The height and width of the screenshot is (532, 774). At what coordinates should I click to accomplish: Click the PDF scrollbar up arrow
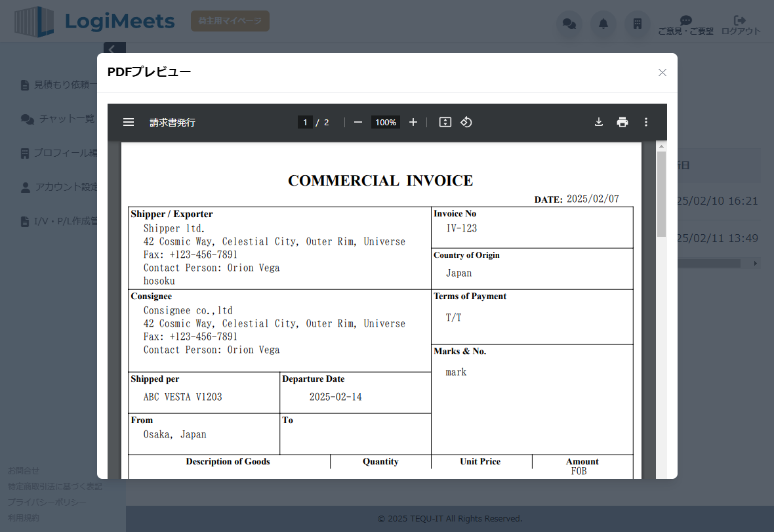point(661,146)
